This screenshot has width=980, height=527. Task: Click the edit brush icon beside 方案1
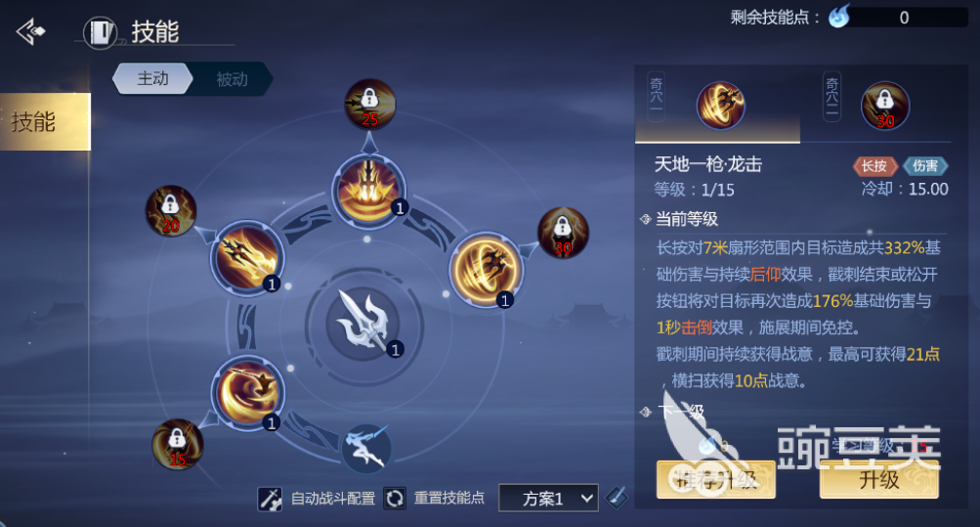tap(617, 499)
